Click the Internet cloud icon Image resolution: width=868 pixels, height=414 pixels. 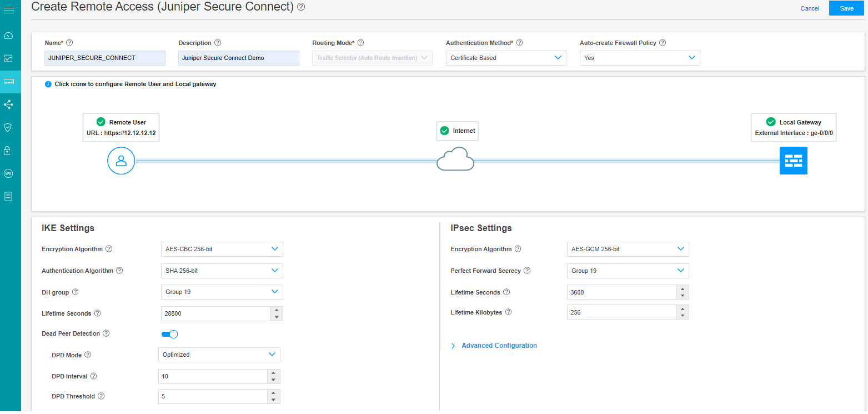[x=455, y=160]
